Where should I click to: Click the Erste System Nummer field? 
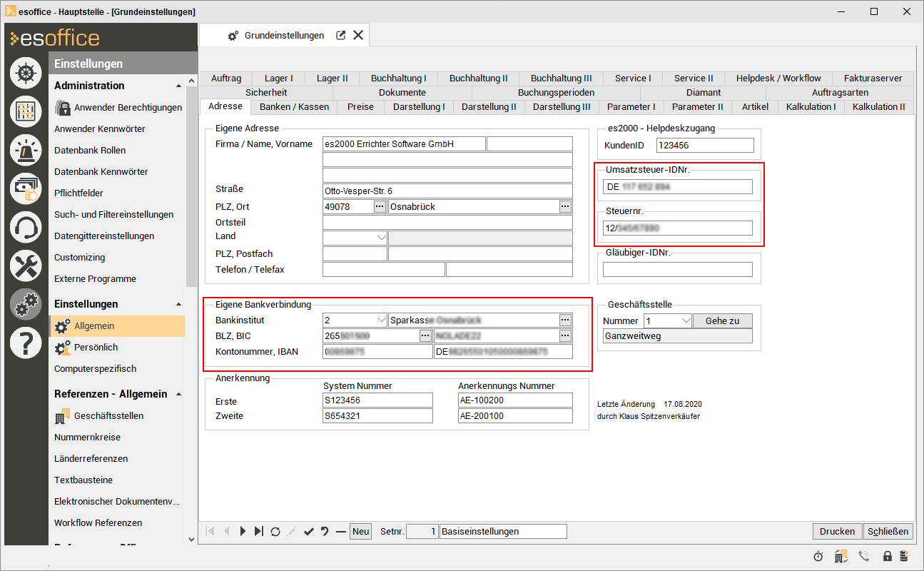pyautogui.click(x=377, y=400)
